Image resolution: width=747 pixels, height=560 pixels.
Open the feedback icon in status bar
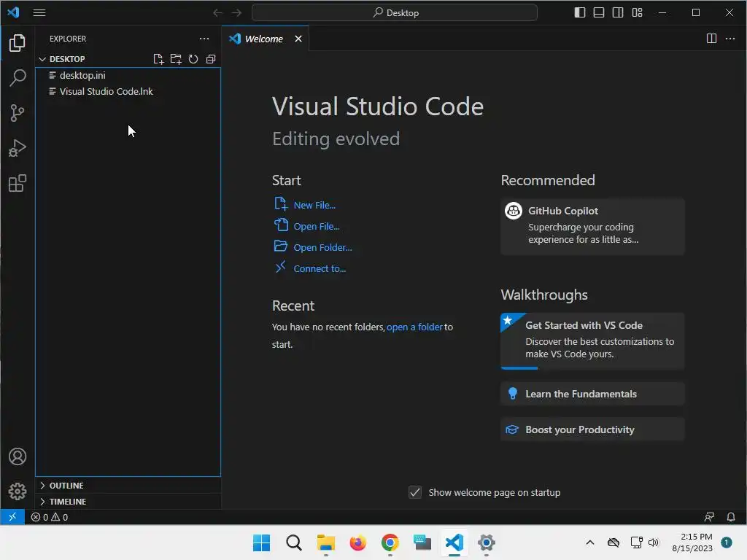point(709,517)
